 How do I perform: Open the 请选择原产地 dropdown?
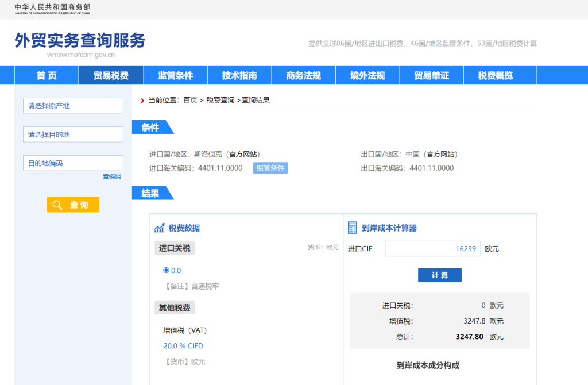click(73, 105)
